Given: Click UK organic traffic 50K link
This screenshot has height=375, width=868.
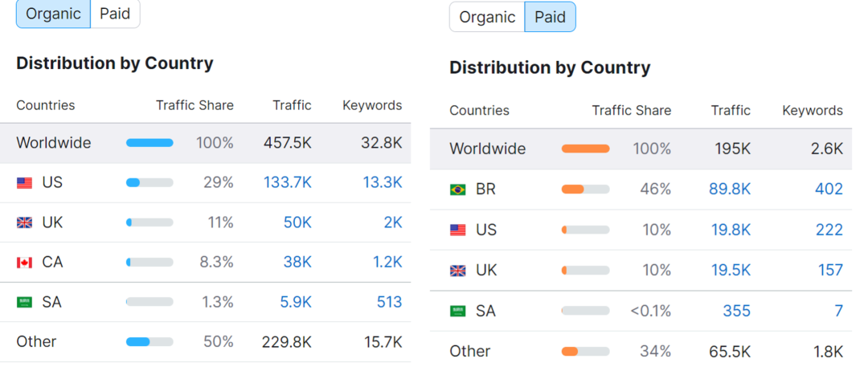Looking at the screenshot, I should [297, 222].
